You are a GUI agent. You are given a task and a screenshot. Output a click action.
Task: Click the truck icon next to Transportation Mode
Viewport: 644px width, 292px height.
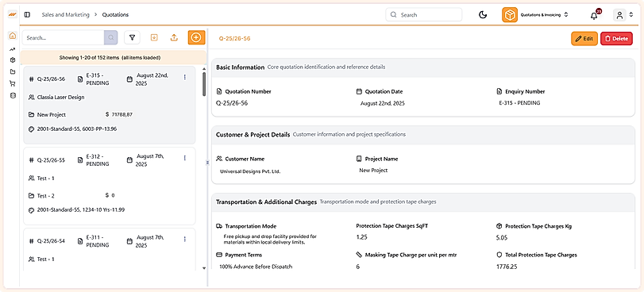(219, 226)
